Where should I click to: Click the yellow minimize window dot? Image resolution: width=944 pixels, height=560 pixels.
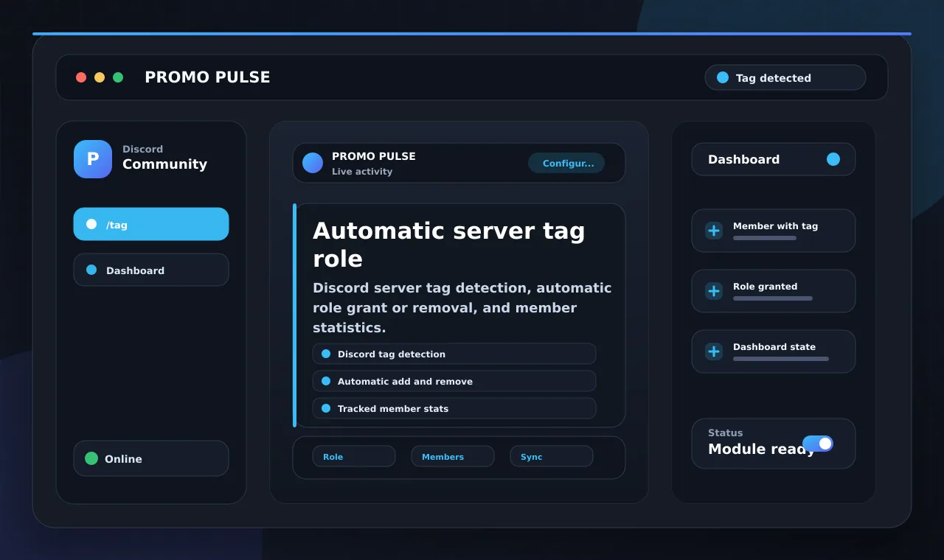100,77
